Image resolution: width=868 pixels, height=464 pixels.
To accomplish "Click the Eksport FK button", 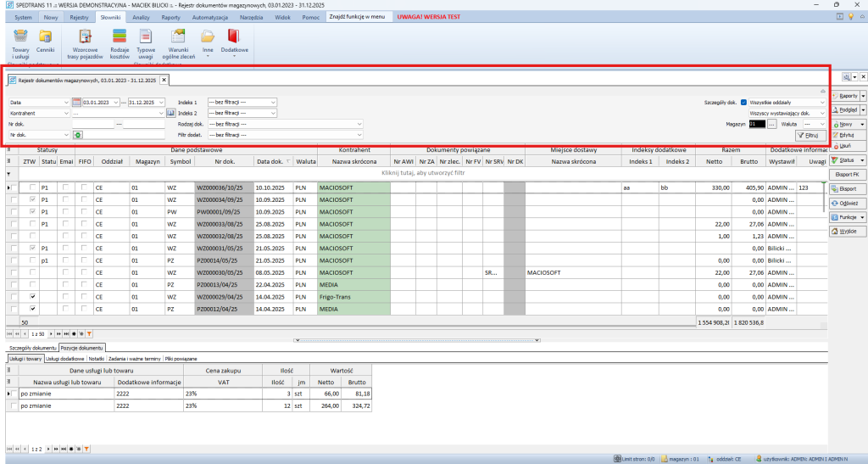I will (x=847, y=175).
